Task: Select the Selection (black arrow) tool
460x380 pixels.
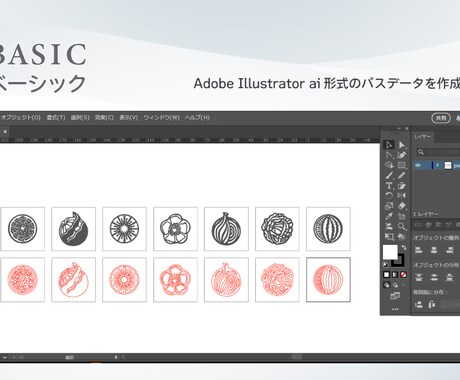Action: click(x=389, y=145)
